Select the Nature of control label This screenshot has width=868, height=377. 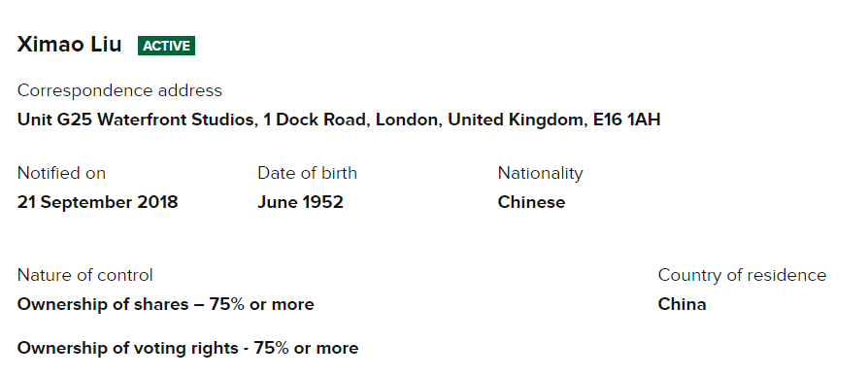[84, 275]
